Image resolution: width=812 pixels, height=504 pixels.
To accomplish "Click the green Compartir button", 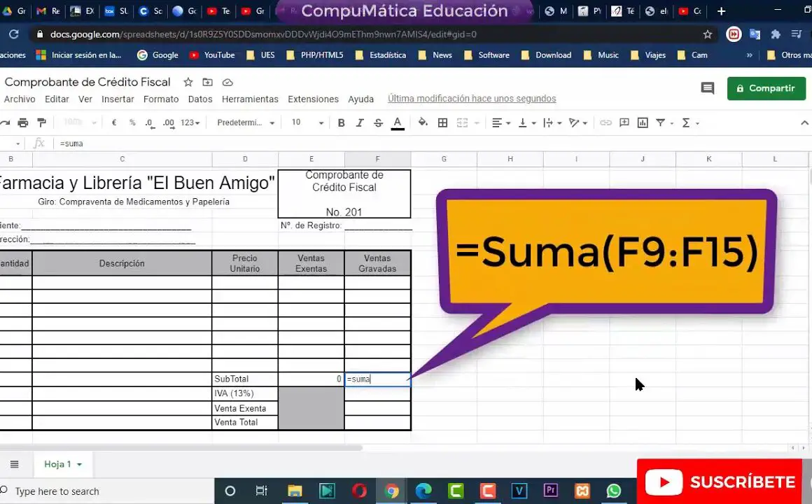I will coord(766,88).
